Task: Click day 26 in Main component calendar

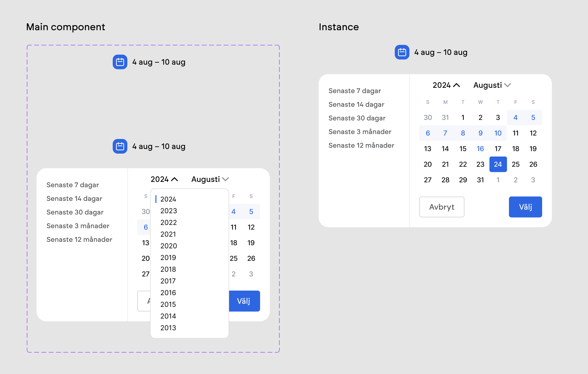Action: (251, 258)
